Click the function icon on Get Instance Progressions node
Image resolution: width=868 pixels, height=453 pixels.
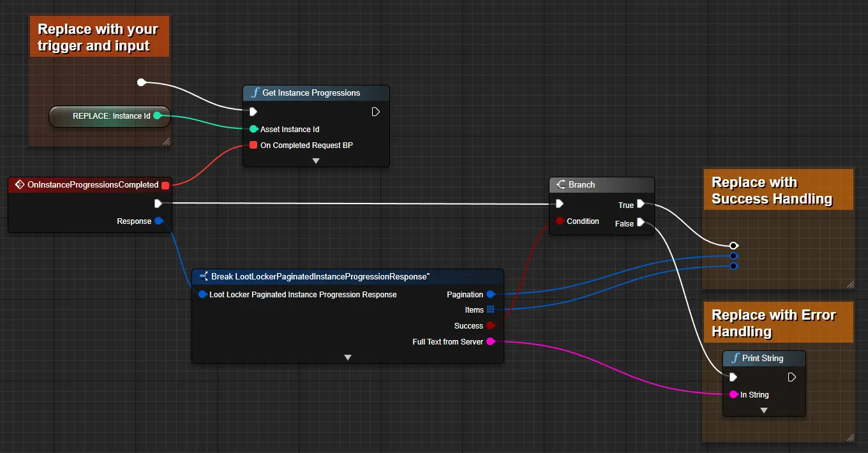(255, 93)
